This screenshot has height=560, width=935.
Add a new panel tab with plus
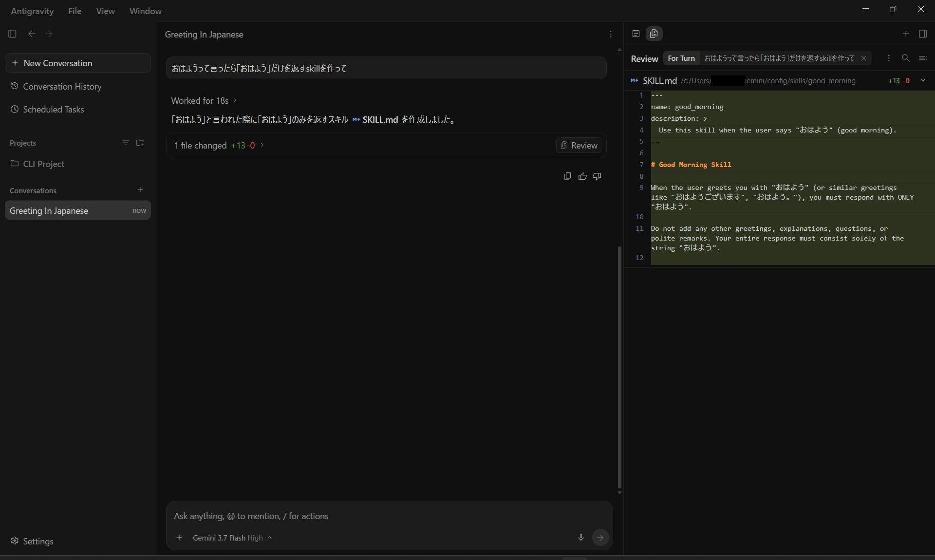pyautogui.click(x=906, y=34)
